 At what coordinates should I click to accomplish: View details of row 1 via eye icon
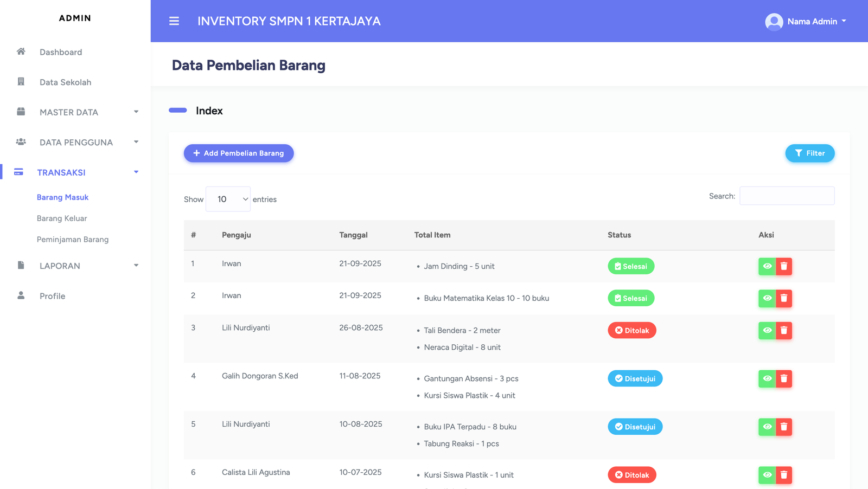click(x=767, y=266)
